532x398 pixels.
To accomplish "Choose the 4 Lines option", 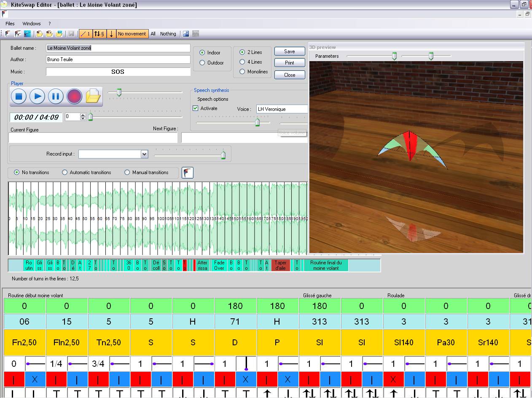I will click(x=242, y=62).
